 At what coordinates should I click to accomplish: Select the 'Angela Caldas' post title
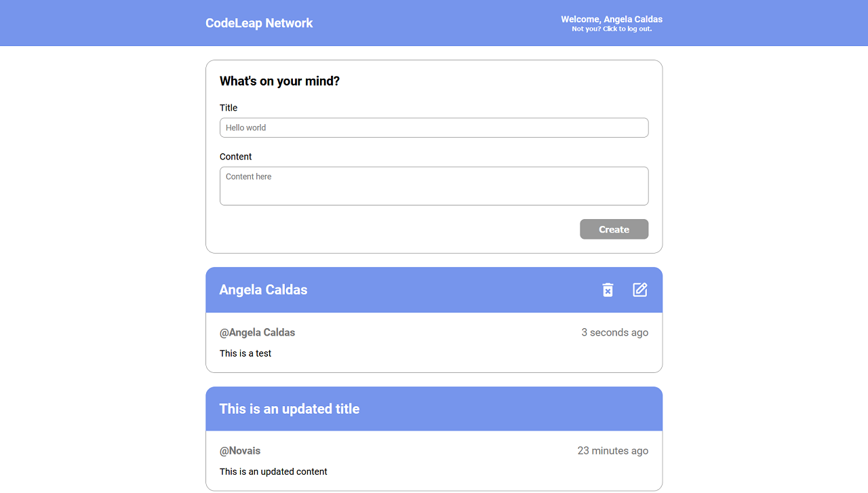[x=263, y=290]
